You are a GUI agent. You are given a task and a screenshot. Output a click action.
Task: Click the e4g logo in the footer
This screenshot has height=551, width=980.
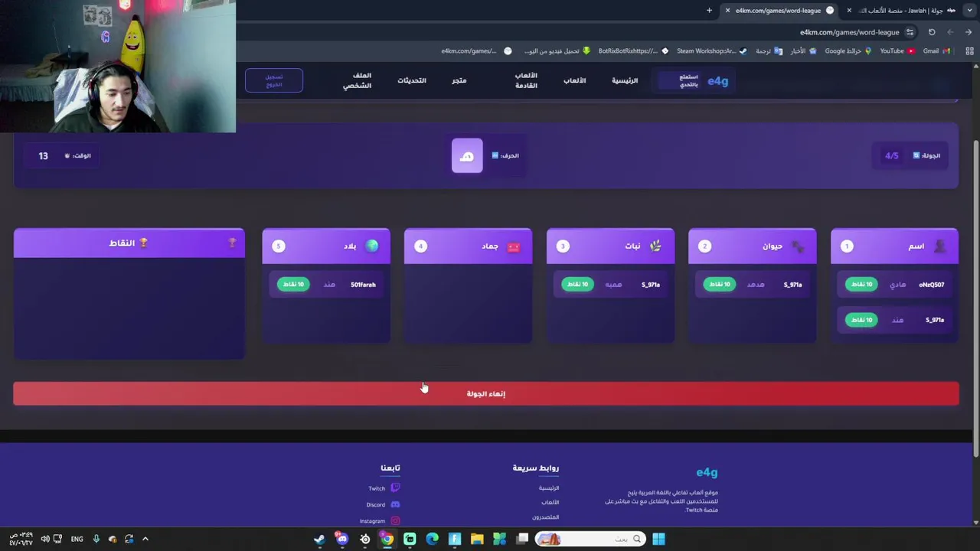707,472
